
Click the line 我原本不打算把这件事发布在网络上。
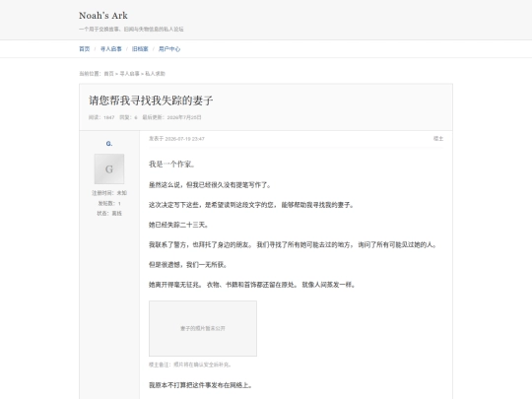tap(201, 385)
